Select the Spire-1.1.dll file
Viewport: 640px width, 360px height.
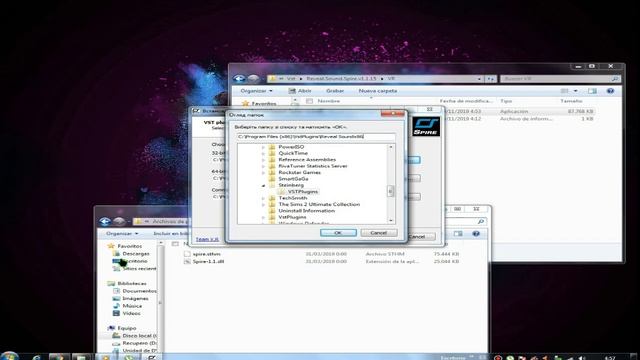(208, 261)
